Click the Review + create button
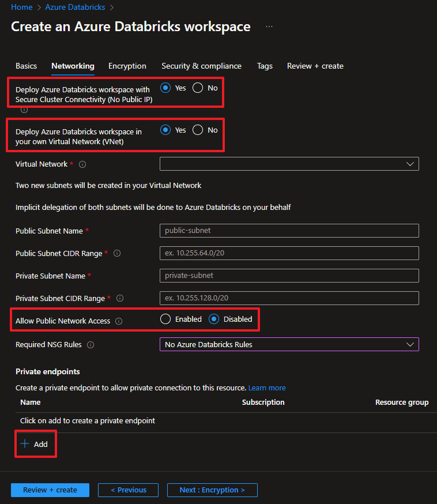Screen dimensions: 437x504 coord(50,490)
